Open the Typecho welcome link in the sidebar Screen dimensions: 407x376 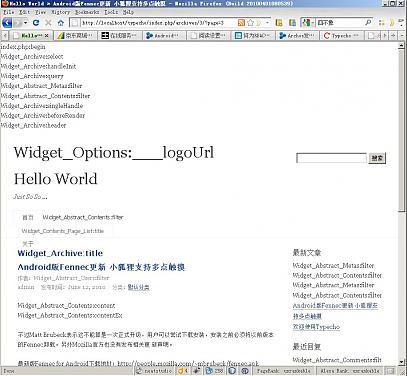coord(316,327)
